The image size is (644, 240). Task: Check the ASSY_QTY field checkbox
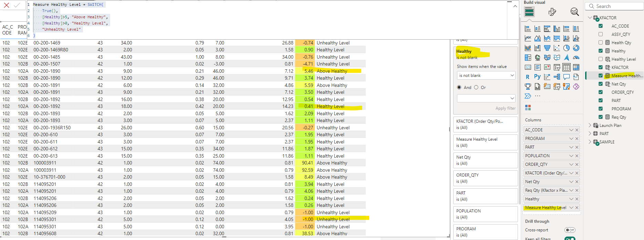click(x=601, y=34)
